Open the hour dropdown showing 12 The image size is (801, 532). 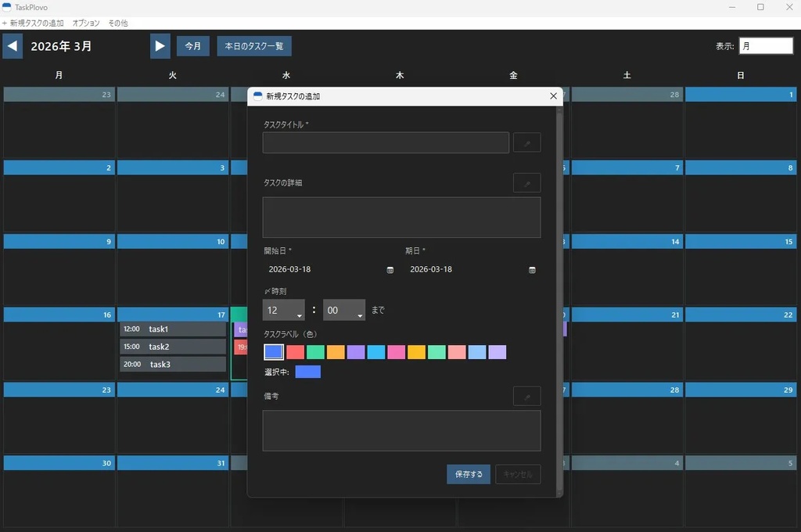(283, 311)
